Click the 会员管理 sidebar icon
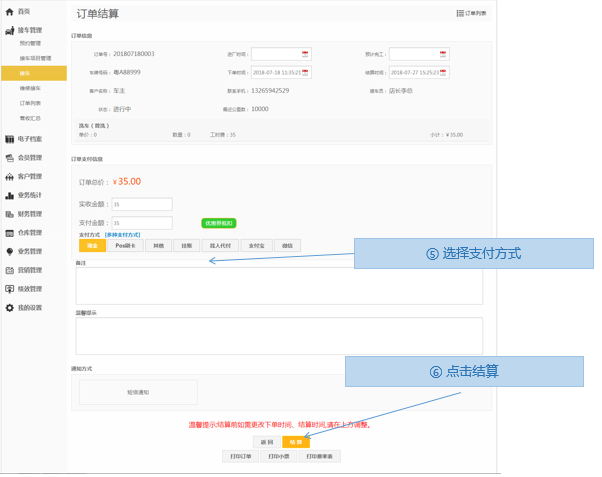This screenshot has height=477, width=602. tap(10, 158)
